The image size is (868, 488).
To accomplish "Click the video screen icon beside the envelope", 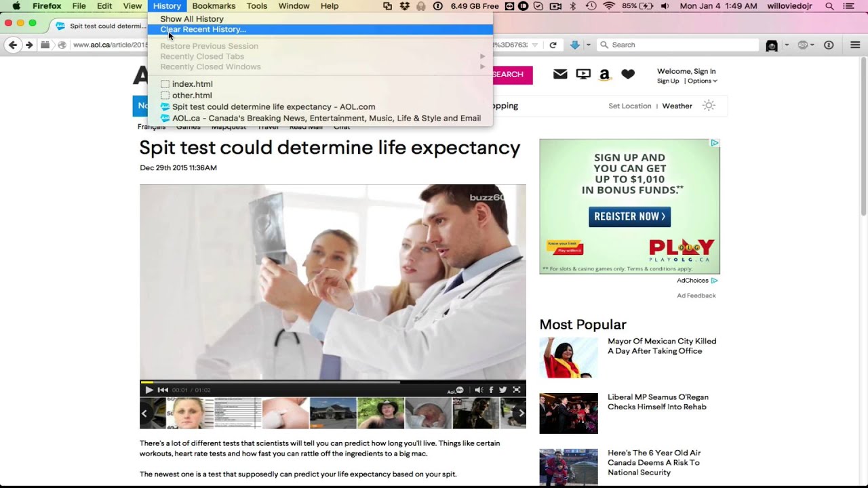I will pos(583,74).
